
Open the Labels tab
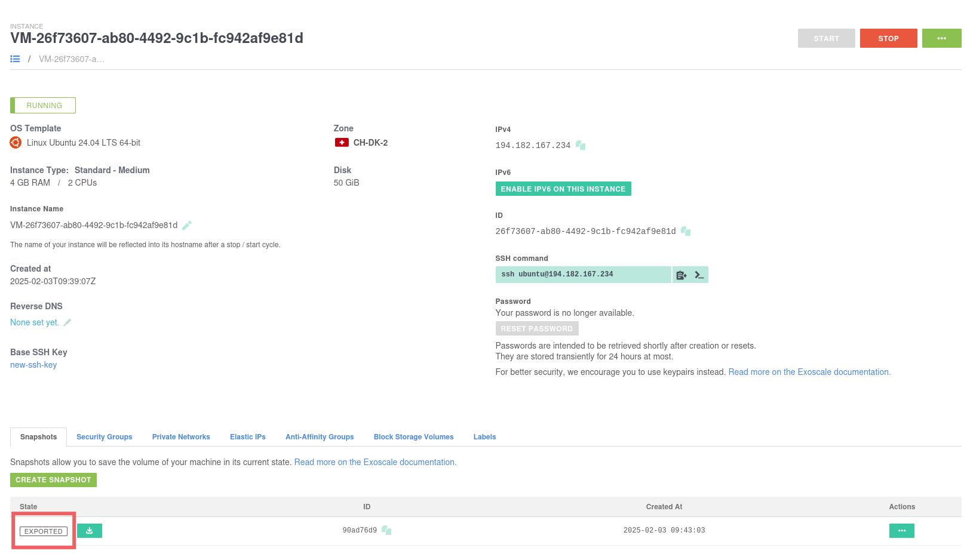pos(485,437)
